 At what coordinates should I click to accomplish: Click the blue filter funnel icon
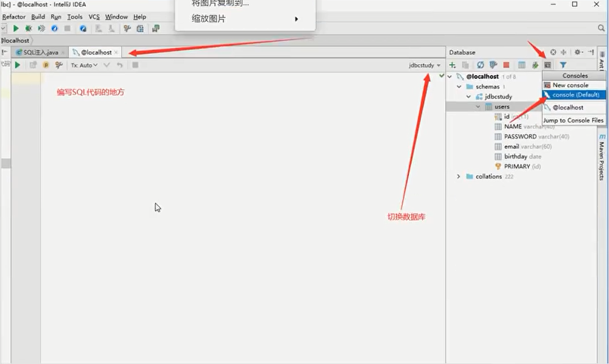(563, 65)
